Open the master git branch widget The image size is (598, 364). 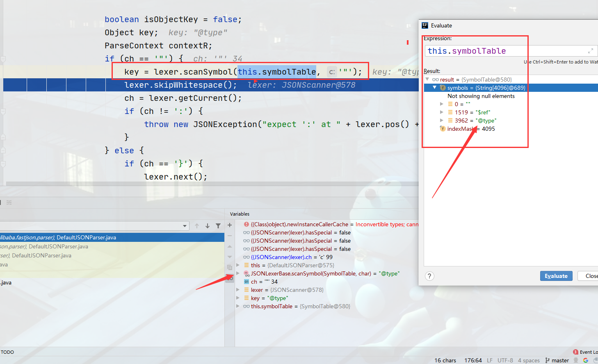[557, 360]
